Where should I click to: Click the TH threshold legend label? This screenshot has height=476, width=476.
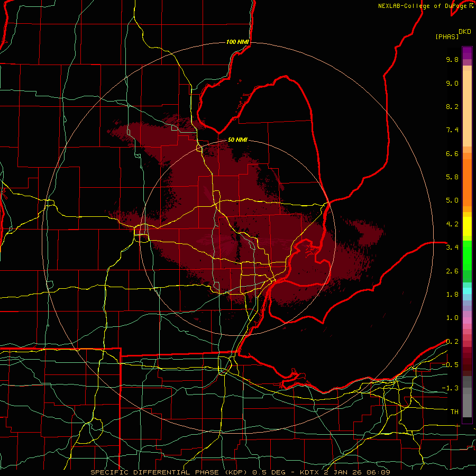454,412
